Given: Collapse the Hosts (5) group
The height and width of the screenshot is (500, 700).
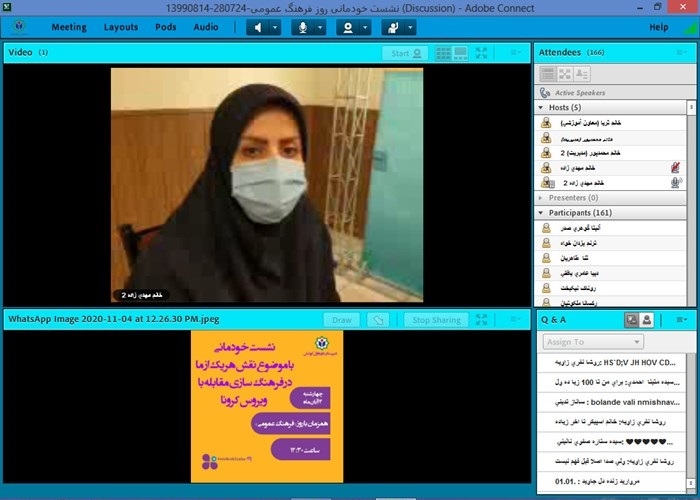Looking at the screenshot, I should pyautogui.click(x=542, y=107).
